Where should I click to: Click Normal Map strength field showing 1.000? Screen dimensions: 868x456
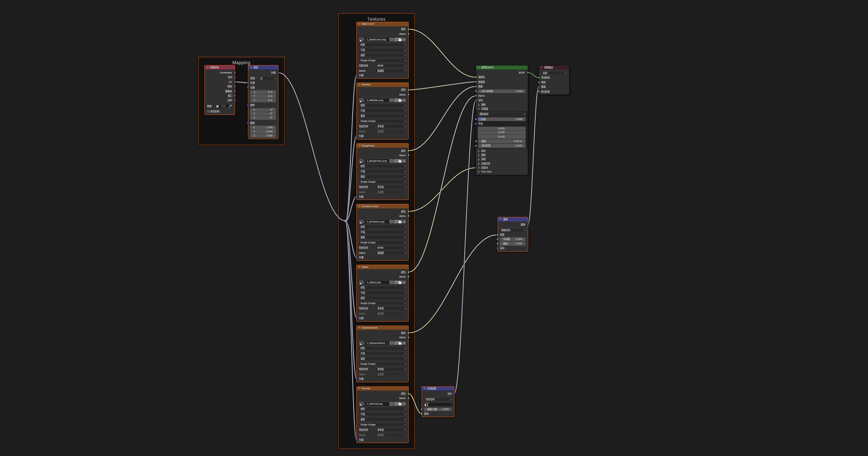click(x=438, y=409)
